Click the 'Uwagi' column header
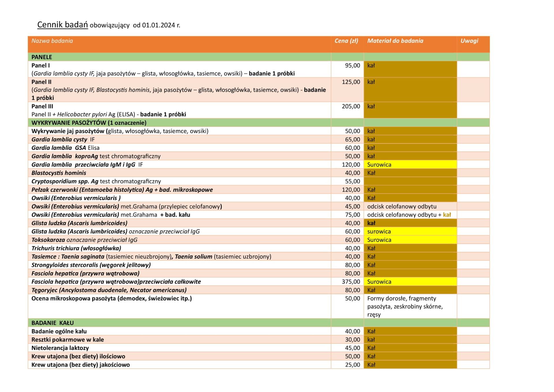554x392 pixels. [x=469, y=41]
